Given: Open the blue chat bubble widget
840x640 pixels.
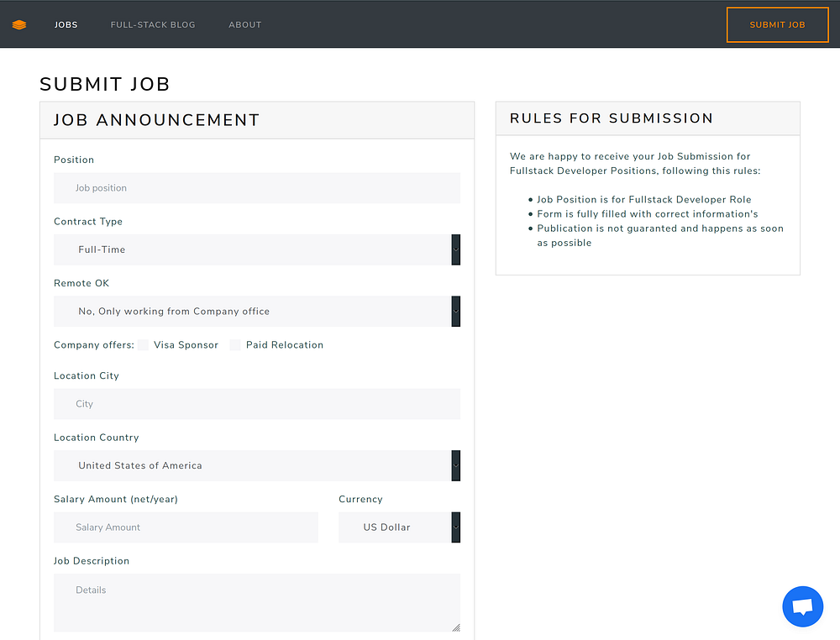Looking at the screenshot, I should [x=802, y=606].
